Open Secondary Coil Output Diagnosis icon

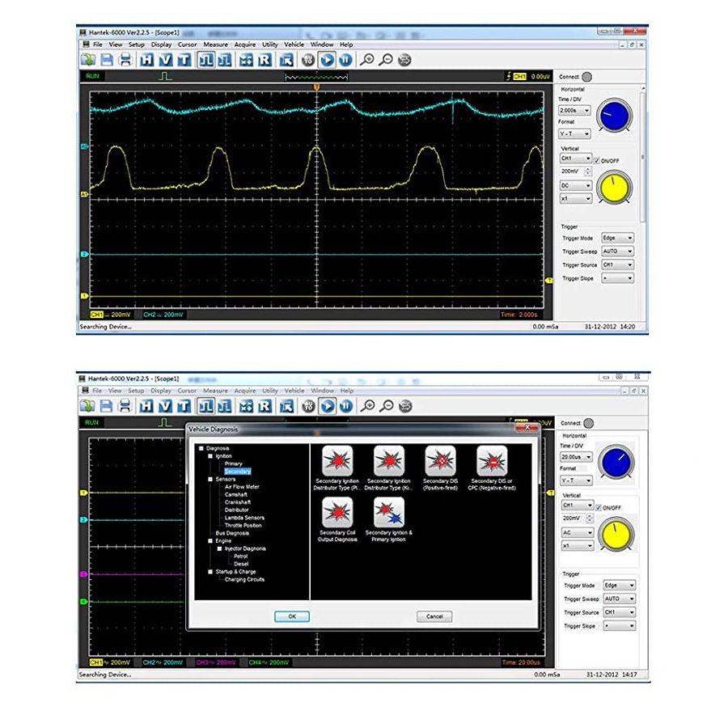point(338,514)
